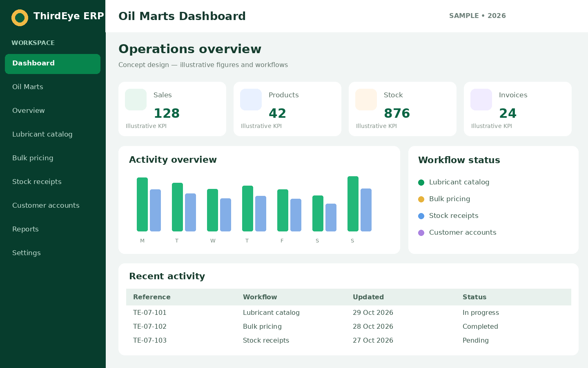Select Lubricant catalog in Workflow status
588x368 pixels.
coord(459,182)
